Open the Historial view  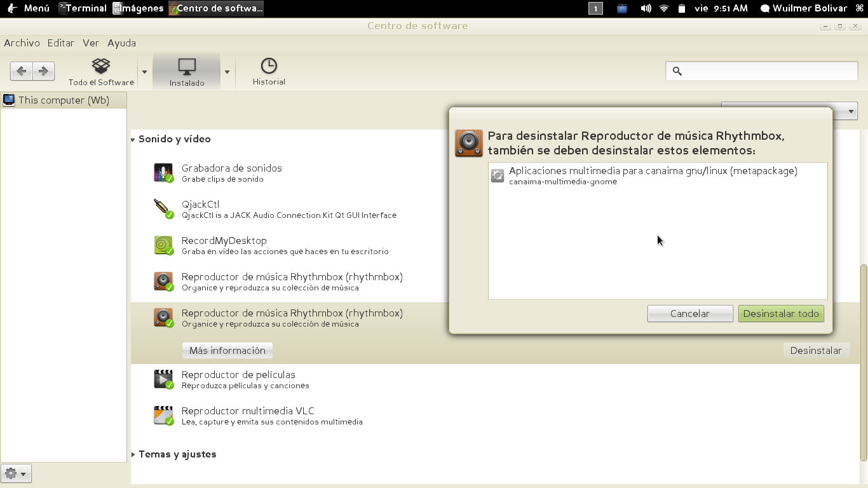tap(269, 72)
